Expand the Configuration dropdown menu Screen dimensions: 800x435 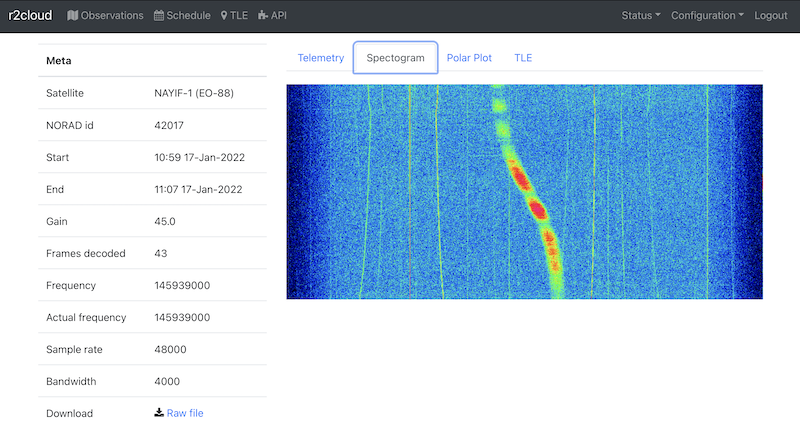[x=707, y=16]
